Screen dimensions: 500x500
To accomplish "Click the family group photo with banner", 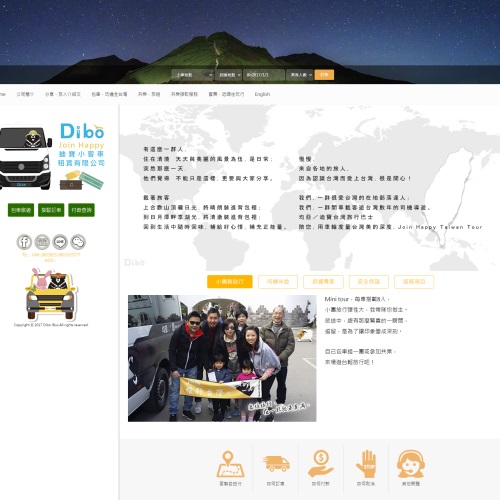I will pos(222,358).
